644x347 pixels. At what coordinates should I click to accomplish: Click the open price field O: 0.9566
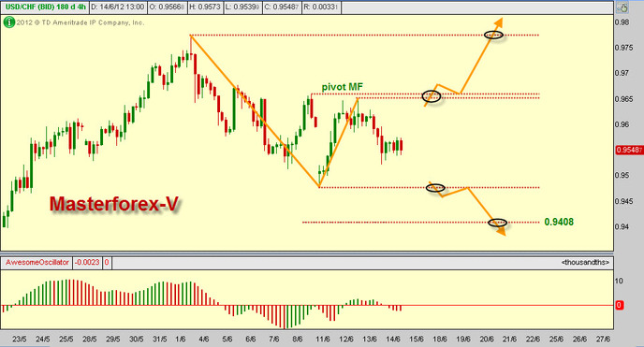(x=167, y=7)
